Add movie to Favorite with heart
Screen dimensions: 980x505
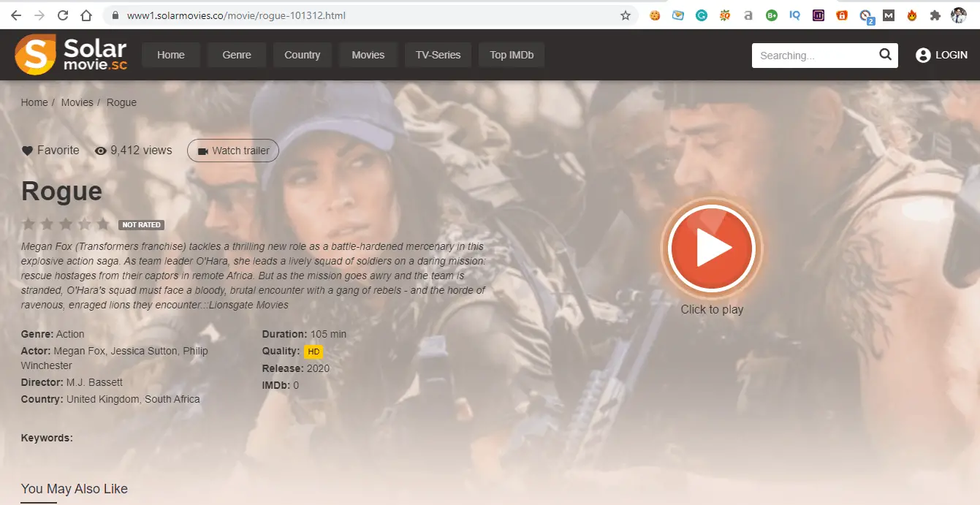(x=50, y=151)
